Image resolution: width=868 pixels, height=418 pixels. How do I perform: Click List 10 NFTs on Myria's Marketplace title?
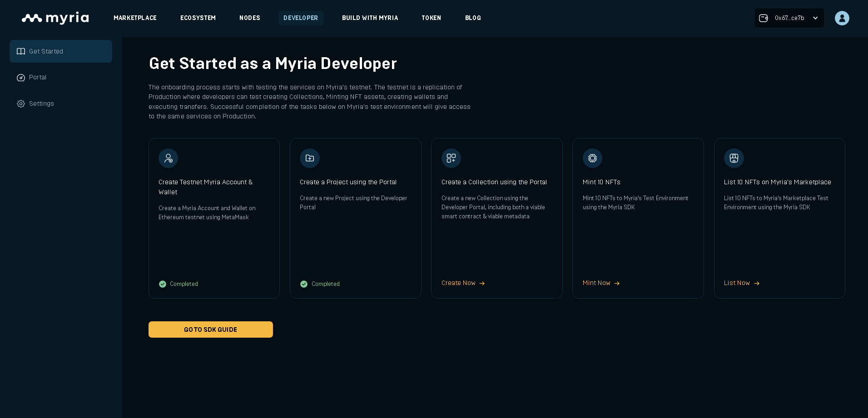click(778, 182)
